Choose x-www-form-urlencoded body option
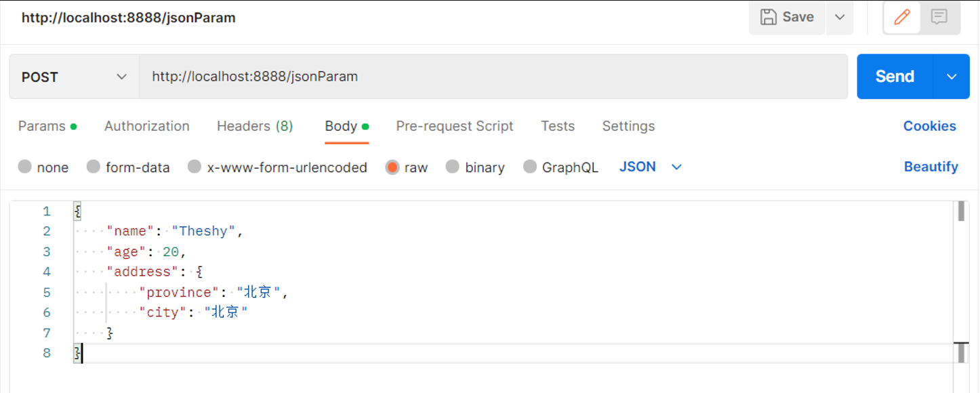Viewport: 980px width, 393px height. [195, 167]
